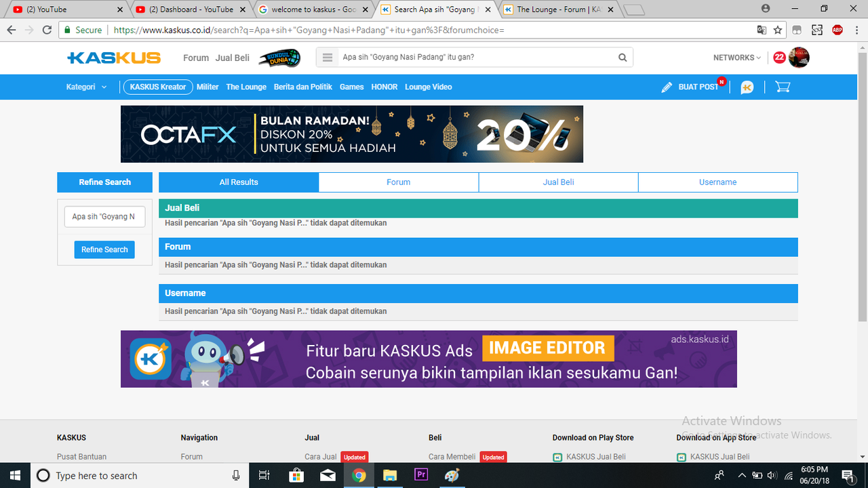Click the KASKUS Kreator button
The height and width of the screenshot is (488, 868).
[158, 87]
